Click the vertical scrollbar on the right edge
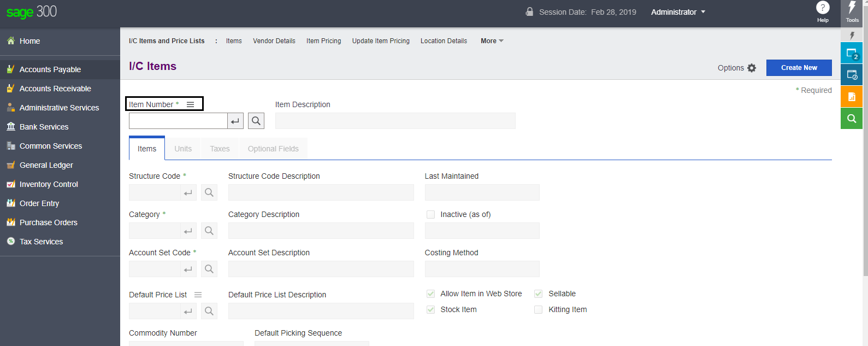This screenshot has height=346, width=868. point(865,164)
